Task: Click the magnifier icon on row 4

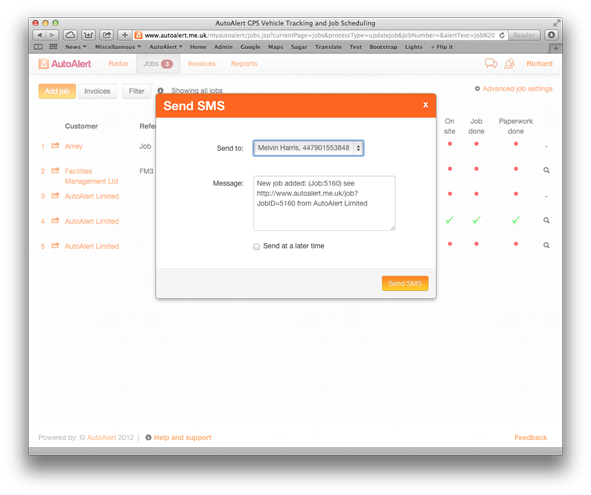Action: [x=546, y=220]
